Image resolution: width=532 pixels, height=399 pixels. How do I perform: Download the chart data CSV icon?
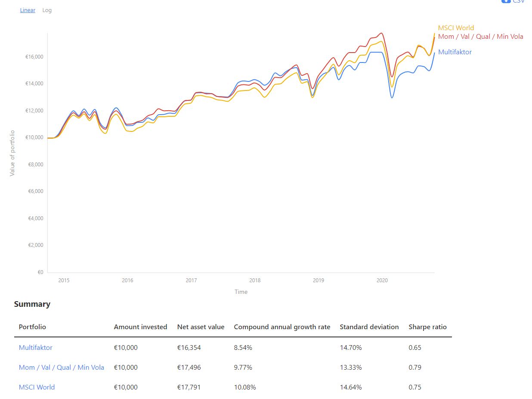pyautogui.click(x=507, y=1)
